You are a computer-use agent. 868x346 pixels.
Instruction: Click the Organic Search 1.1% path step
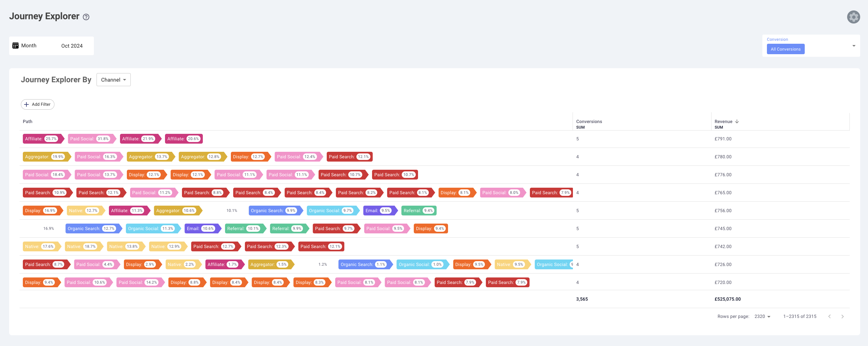(366, 264)
